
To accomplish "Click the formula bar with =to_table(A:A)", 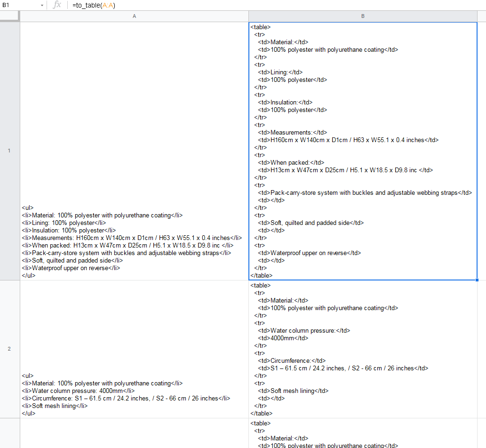I will click(278, 5).
